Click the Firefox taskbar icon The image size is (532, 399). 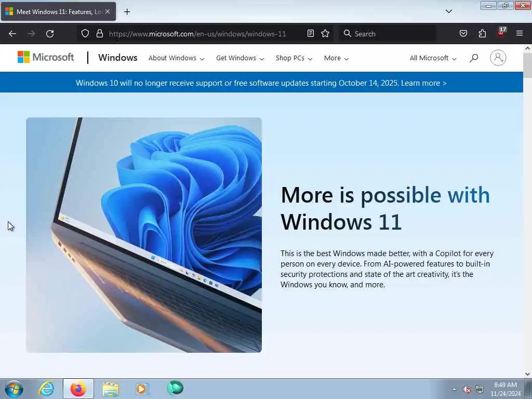(x=78, y=389)
